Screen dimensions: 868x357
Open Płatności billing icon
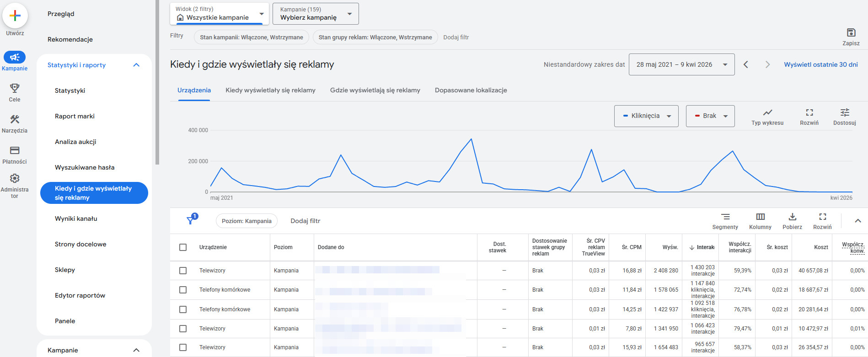(15, 151)
